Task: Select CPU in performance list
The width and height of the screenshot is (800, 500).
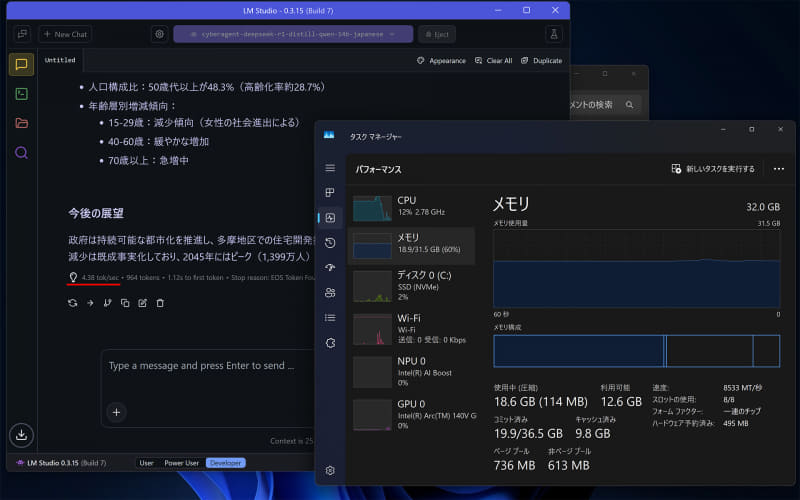Action: 411,206
